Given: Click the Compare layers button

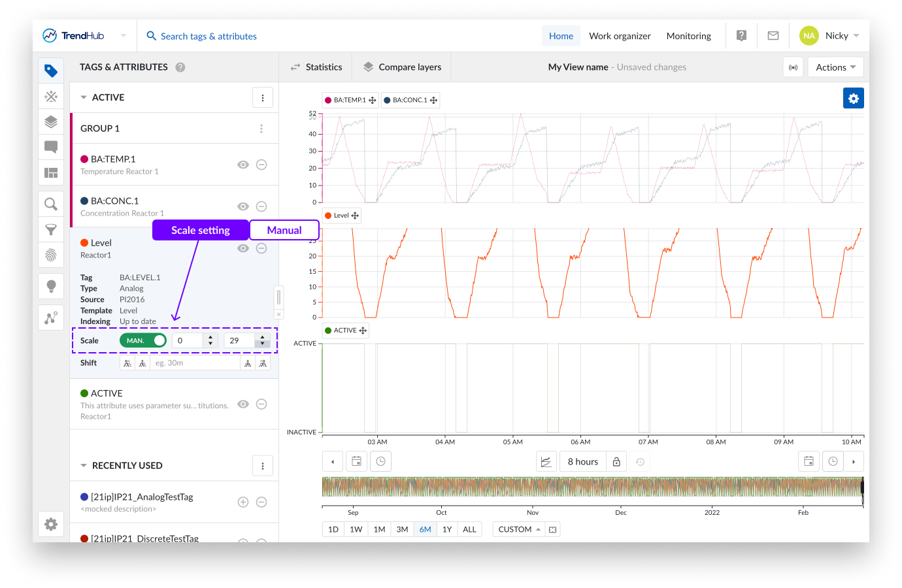Looking at the screenshot, I should coord(402,67).
